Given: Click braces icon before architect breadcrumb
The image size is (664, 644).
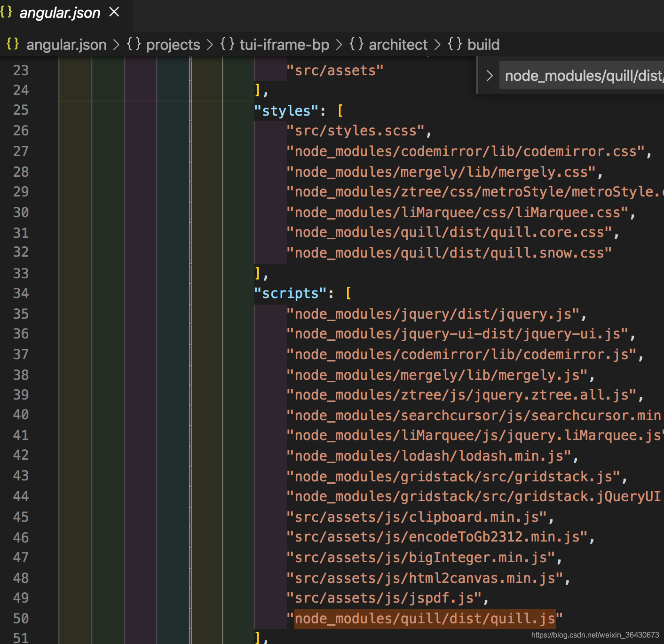Looking at the screenshot, I should click(x=356, y=44).
